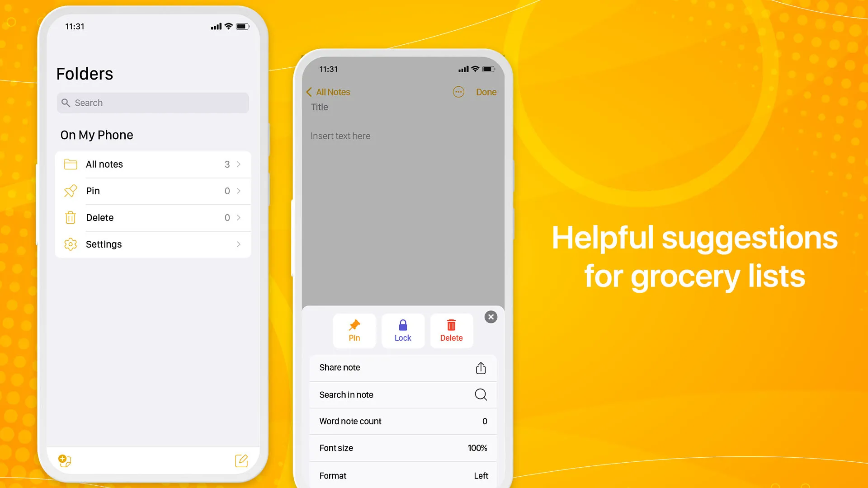Tap the more options (…) button
The height and width of the screenshot is (488, 868).
[458, 92]
